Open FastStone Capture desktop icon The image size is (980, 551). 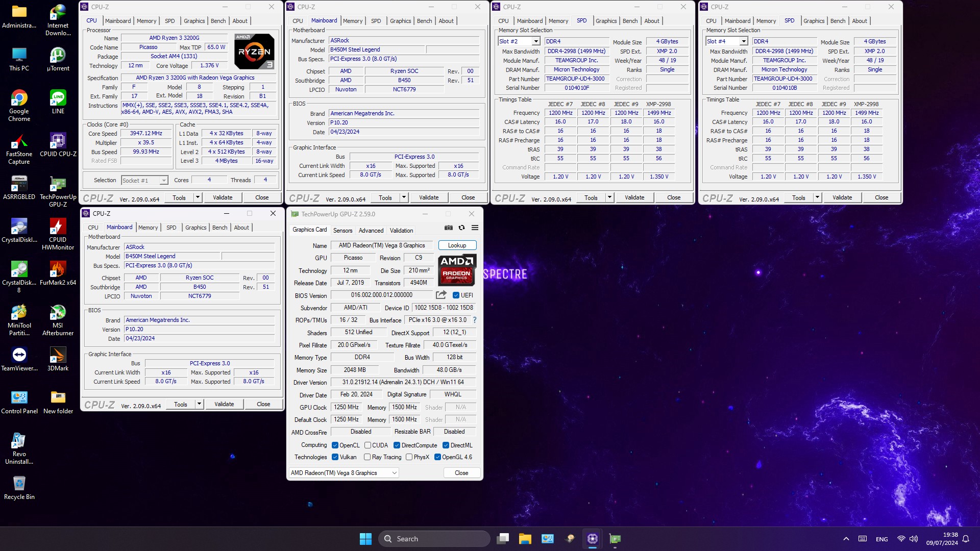(x=19, y=148)
